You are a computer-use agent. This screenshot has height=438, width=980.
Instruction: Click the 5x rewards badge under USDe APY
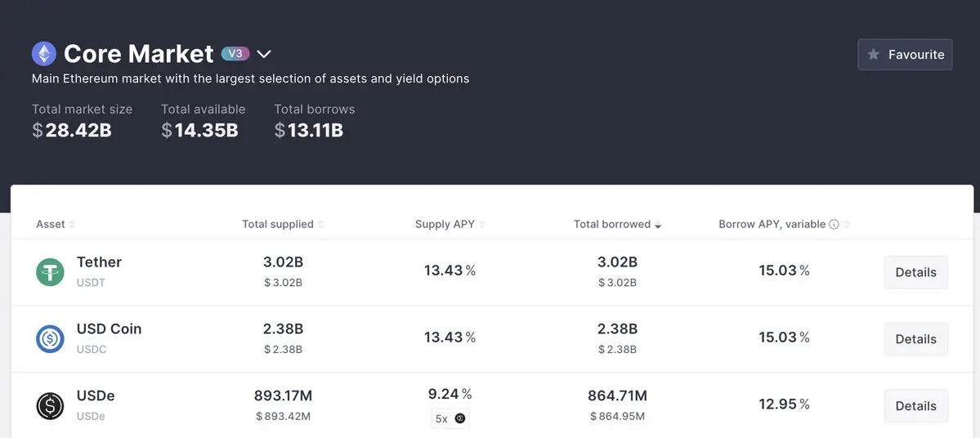tap(450, 418)
